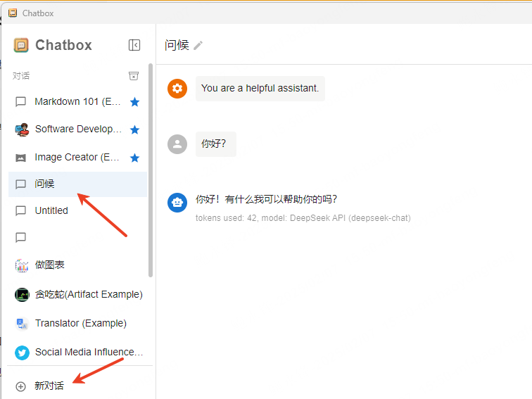This screenshot has width=532, height=399.
Task: Click the assistant reply 你好！有什么我可以帮助你的吗？
Action: 266,199
